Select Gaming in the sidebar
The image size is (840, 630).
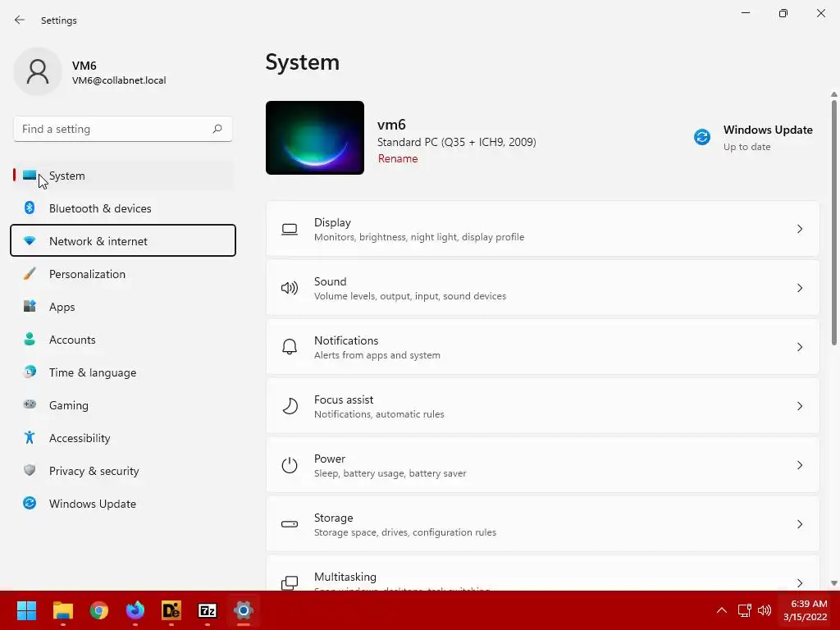pyautogui.click(x=123, y=405)
